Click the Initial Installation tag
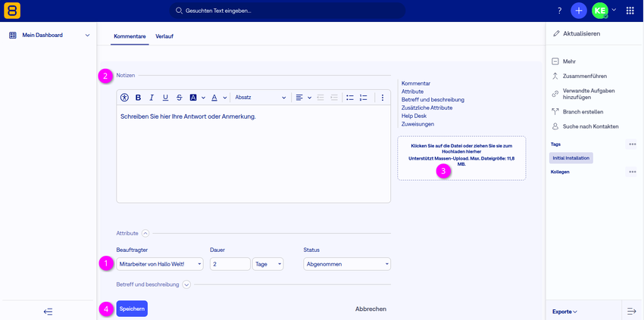This screenshot has width=644, height=320. 571,158
